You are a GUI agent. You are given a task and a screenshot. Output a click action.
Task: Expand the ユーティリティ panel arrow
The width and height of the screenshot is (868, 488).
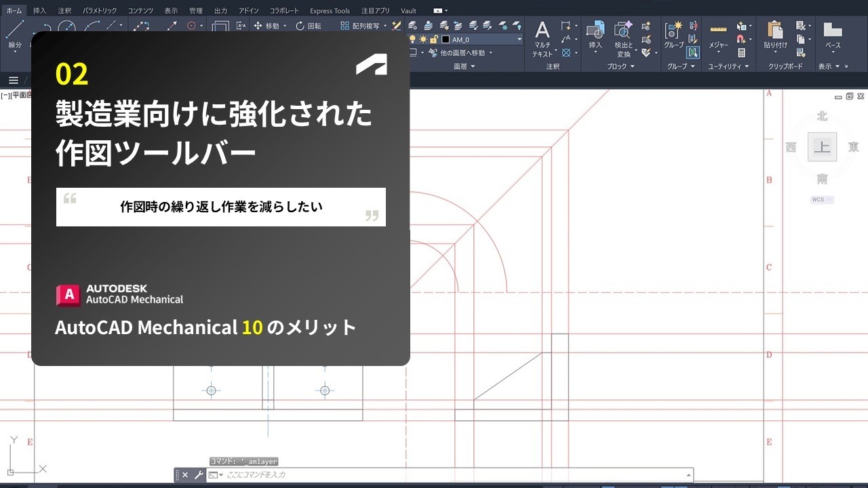[x=747, y=66]
